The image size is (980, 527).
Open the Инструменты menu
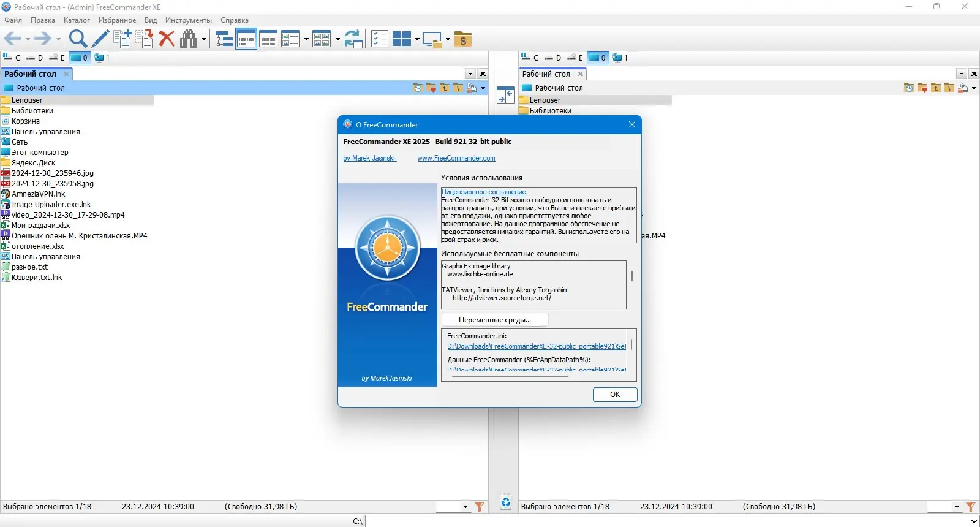click(189, 20)
